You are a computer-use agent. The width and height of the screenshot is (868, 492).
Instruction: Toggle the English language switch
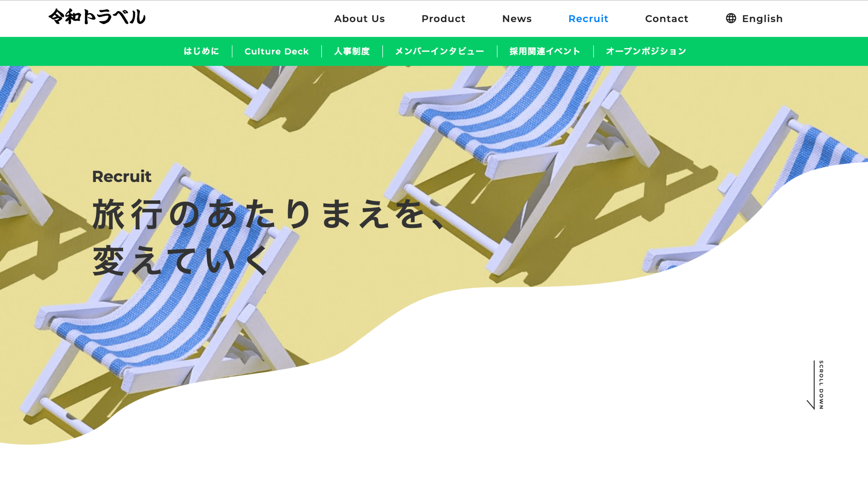pyautogui.click(x=754, y=18)
